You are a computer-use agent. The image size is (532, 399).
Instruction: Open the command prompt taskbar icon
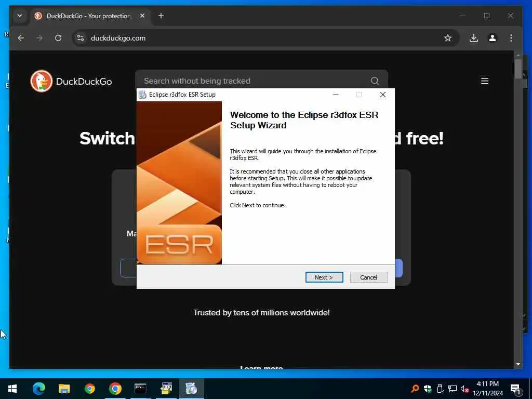[140, 389]
